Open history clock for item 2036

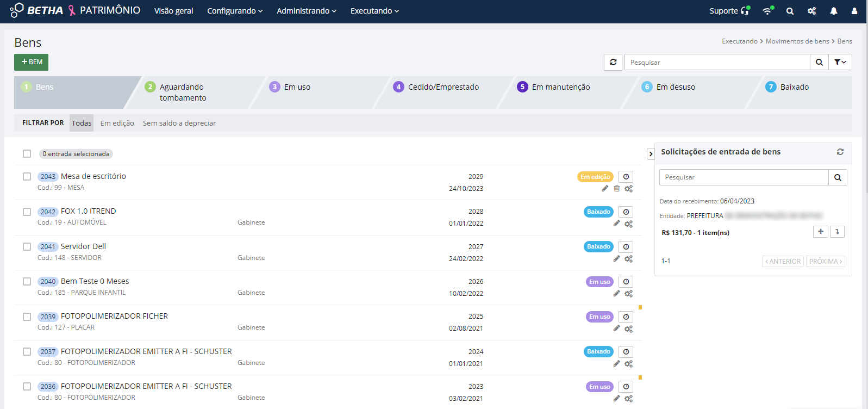pyautogui.click(x=626, y=387)
